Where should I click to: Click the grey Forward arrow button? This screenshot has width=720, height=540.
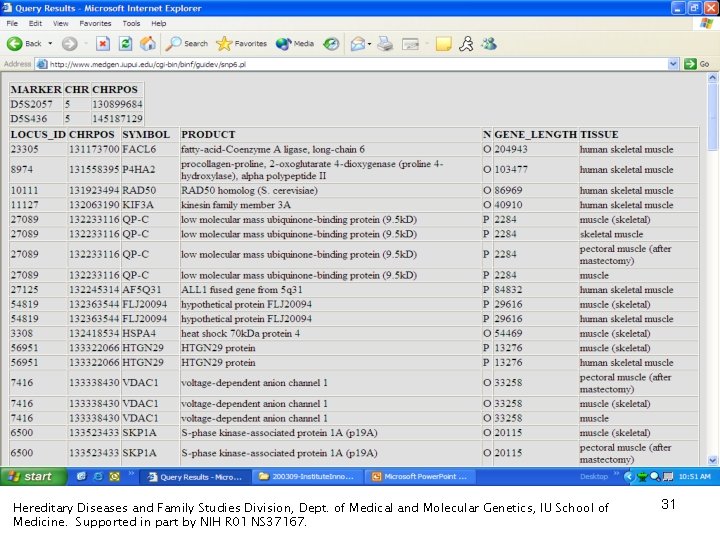point(70,44)
